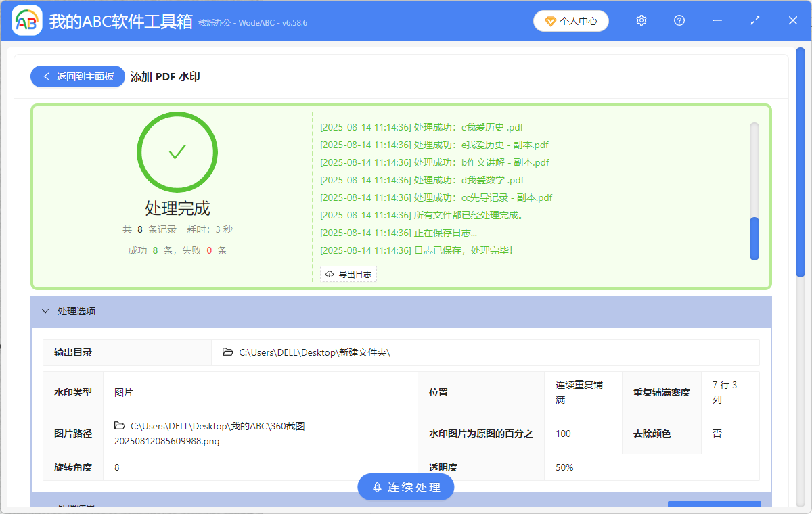Screen dimensions: 812x514
Task: Click the green success checkmark circle
Action: pos(177,152)
